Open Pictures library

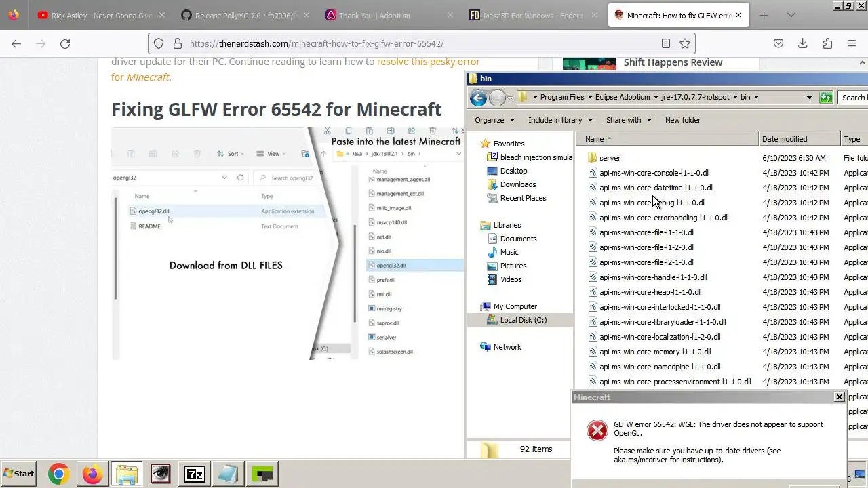coord(513,266)
